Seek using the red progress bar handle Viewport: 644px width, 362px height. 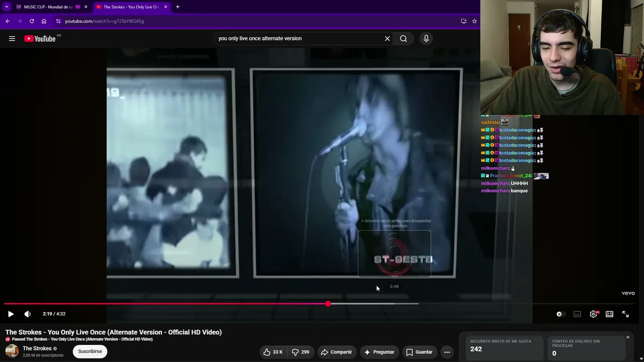[x=328, y=304]
